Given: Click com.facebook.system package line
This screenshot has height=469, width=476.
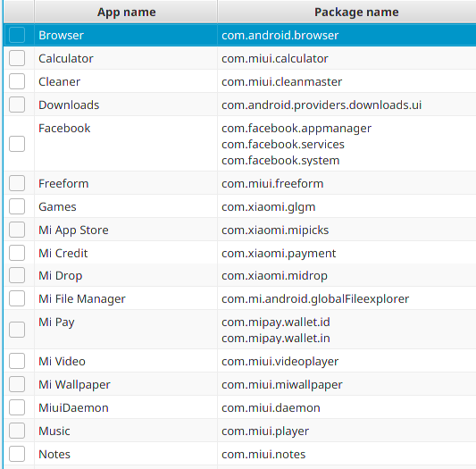Looking at the screenshot, I should (280, 161).
